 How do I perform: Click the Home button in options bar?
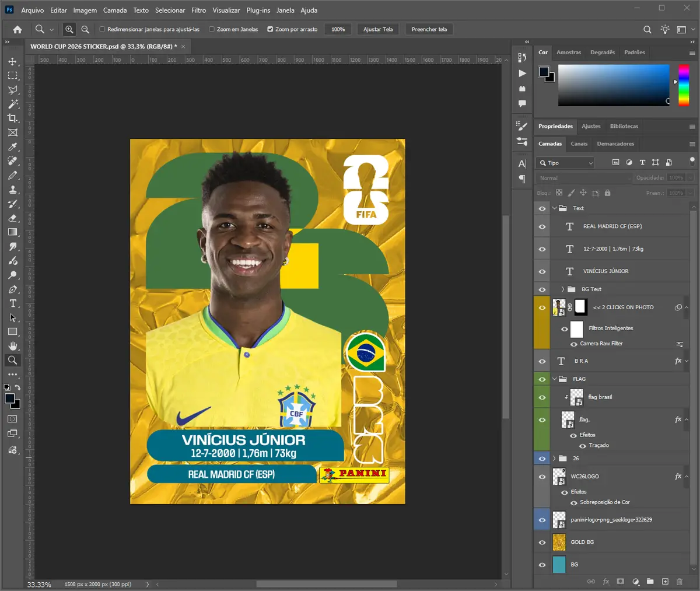(17, 29)
